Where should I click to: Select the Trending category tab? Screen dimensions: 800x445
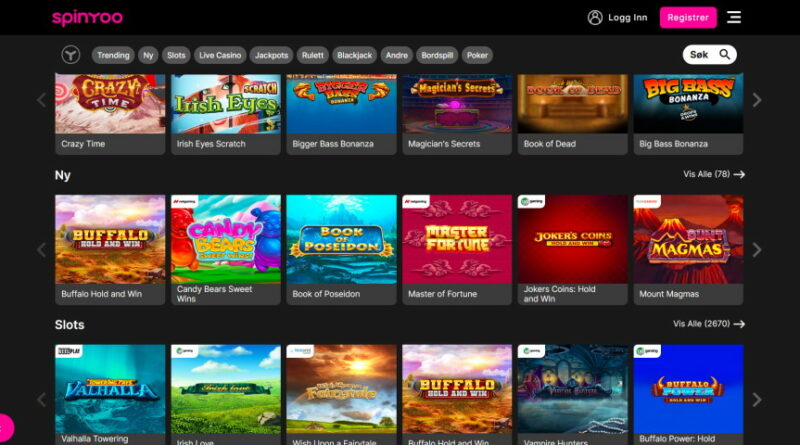(x=113, y=55)
